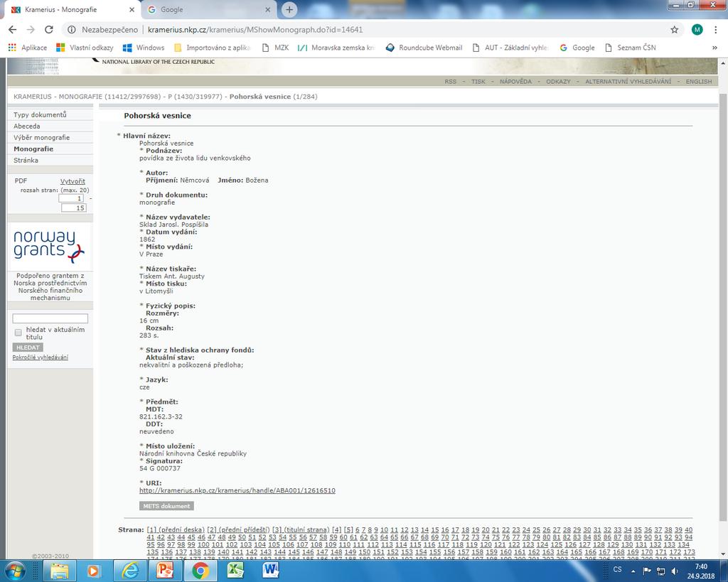Open the Aplikace apps bookmark
The image size is (728, 582).
tap(28, 48)
